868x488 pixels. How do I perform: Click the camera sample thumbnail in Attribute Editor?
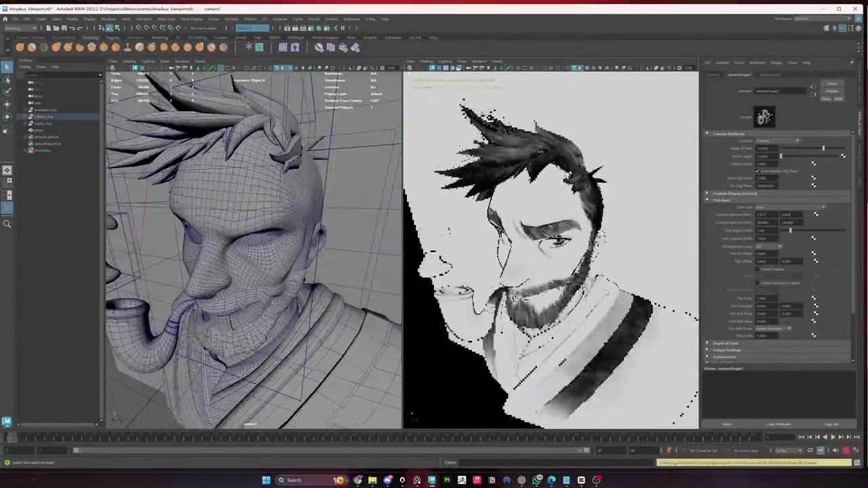pyautogui.click(x=764, y=117)
